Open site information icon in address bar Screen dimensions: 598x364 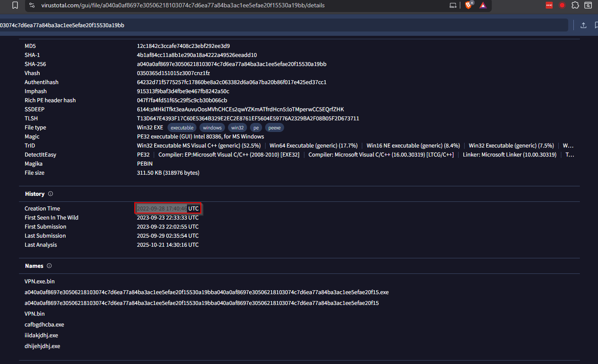pos(32,5)
